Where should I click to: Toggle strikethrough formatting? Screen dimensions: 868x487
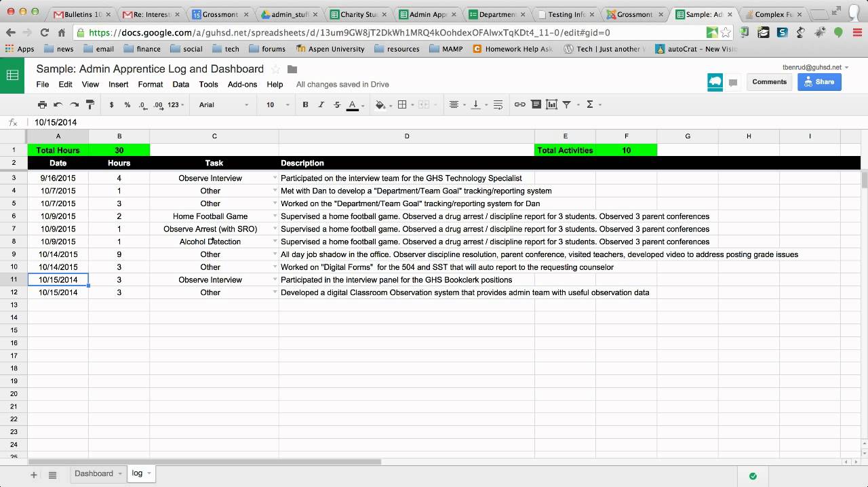click(337, 104)
